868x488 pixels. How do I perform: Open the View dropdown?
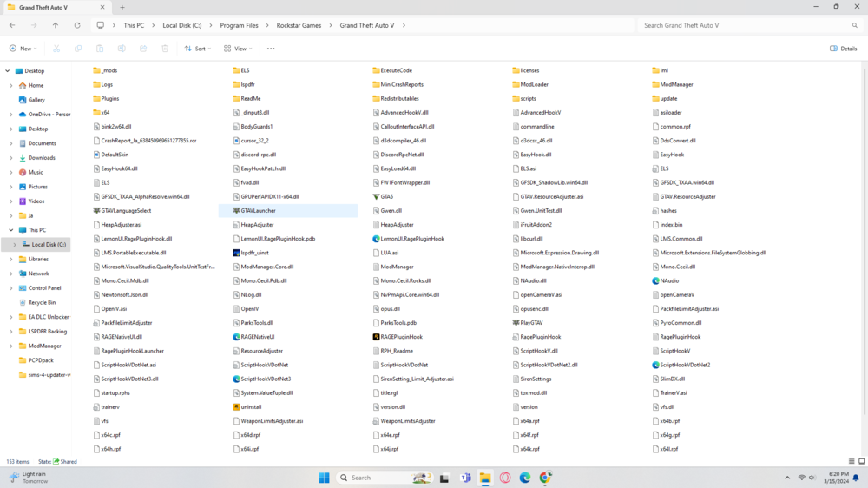click(x=238, y=49)
